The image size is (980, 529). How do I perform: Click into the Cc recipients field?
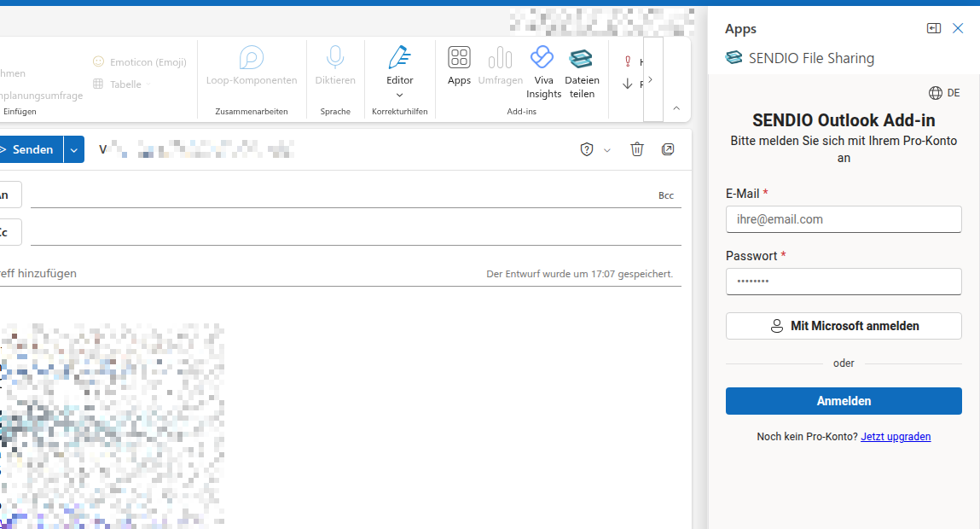(x=356, y=233)
